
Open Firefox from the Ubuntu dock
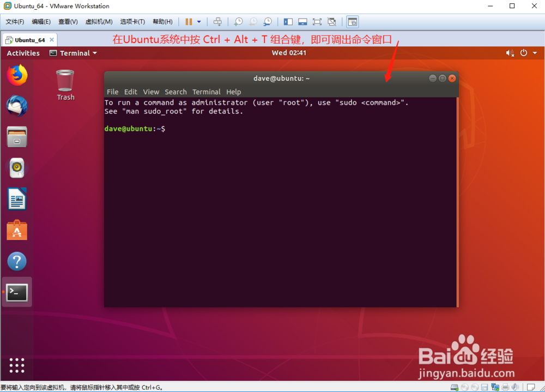[x=17, y=75]
